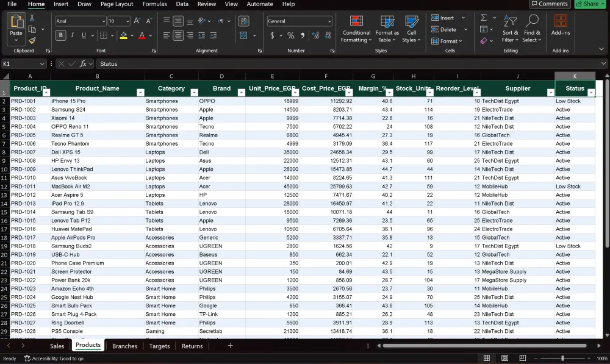Switch to Normal view in status bar
Screen dimensions: 610x364
pos(487,358)
